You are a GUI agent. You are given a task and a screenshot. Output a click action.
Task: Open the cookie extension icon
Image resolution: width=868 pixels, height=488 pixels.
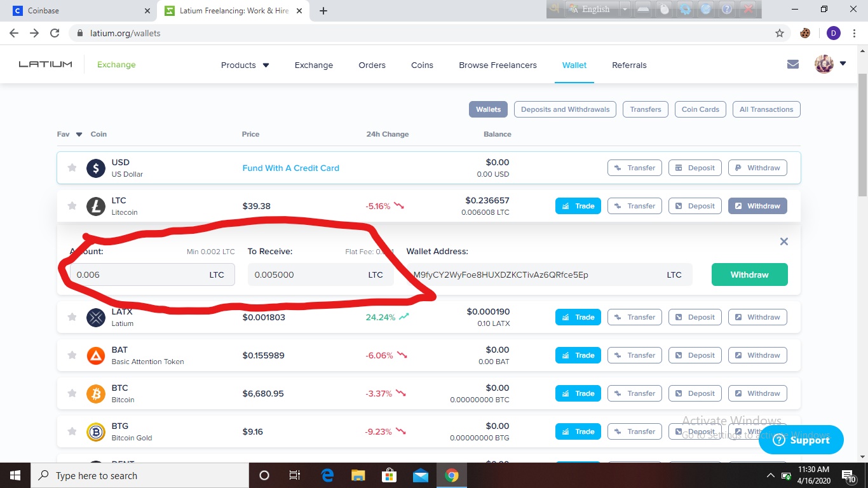tap(806, 33)
